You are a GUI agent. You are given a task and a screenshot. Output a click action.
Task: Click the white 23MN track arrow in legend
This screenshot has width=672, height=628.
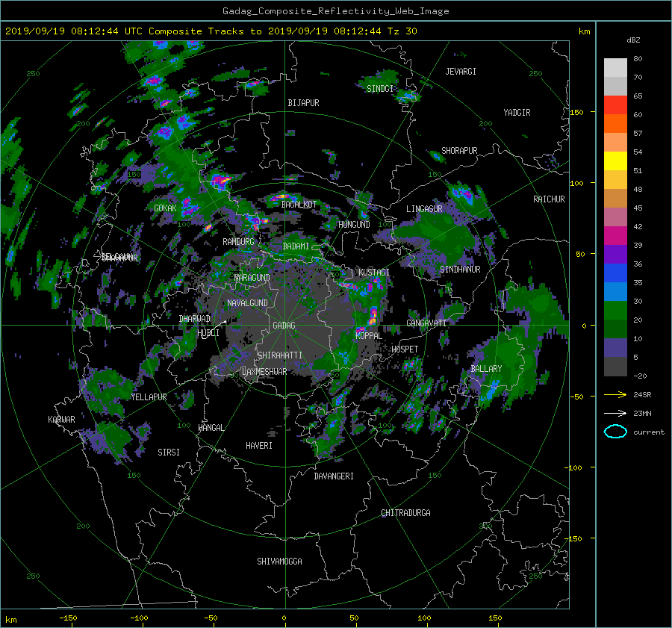615,413
